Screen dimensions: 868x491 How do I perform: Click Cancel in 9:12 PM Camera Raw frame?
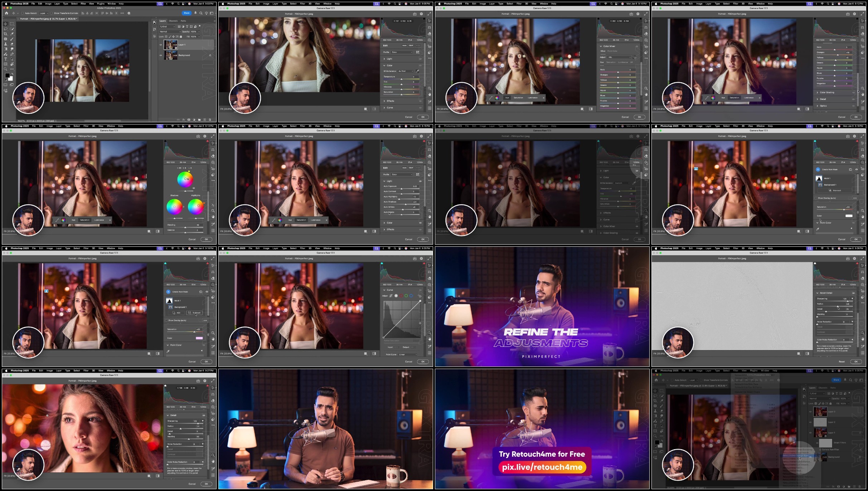842,117
